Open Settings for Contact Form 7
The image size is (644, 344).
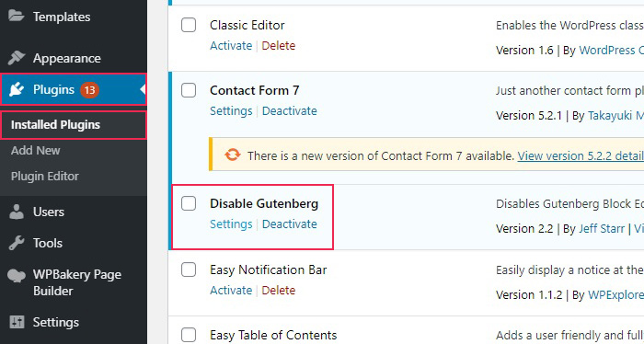tap(231, 111)
